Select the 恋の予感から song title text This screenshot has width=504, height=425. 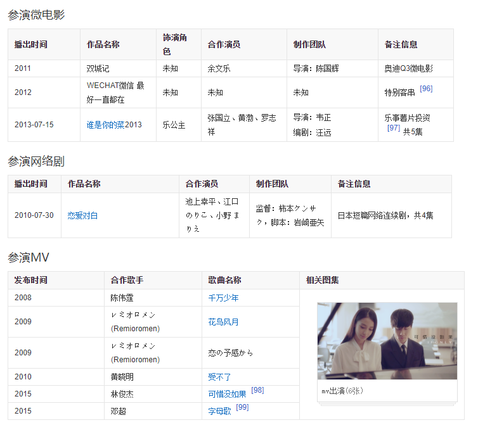pyautogui.click(x=231, y=353)
